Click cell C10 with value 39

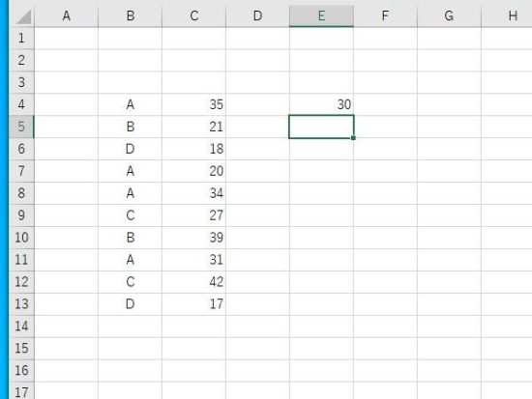pos(194,238)
